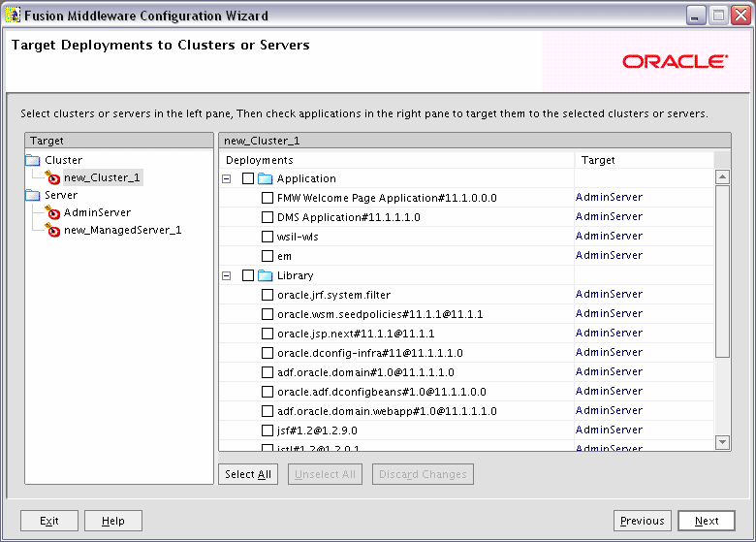This screenshot has height=542, width=756.
Task: Check the Application group checkbox
Action: coord(248,178)
